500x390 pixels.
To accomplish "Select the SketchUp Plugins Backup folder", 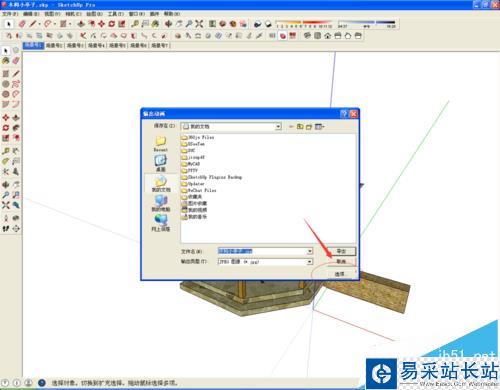I will (x=212, y=177).
